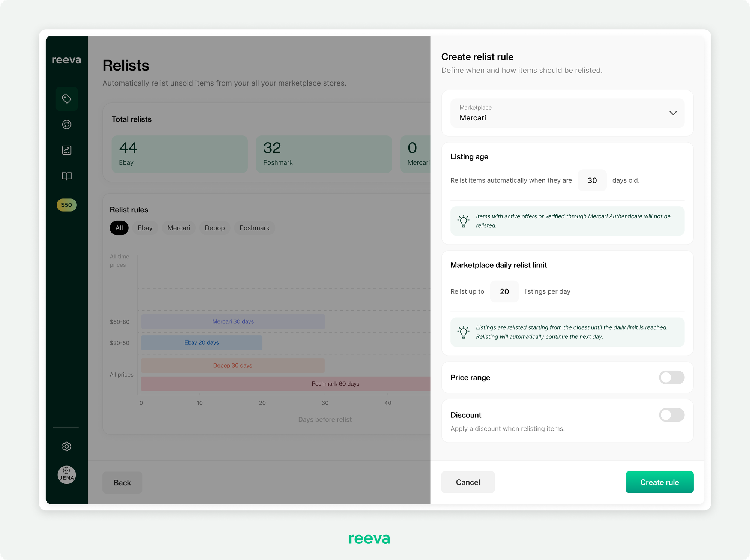The image size is (750, 560).
Task: Click the 'listings per day' label
Action: (547, 291)
